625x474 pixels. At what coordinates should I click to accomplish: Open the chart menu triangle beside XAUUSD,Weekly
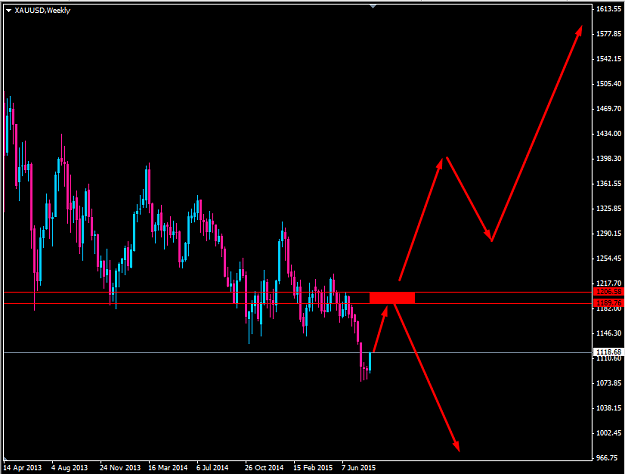(9, 11)
